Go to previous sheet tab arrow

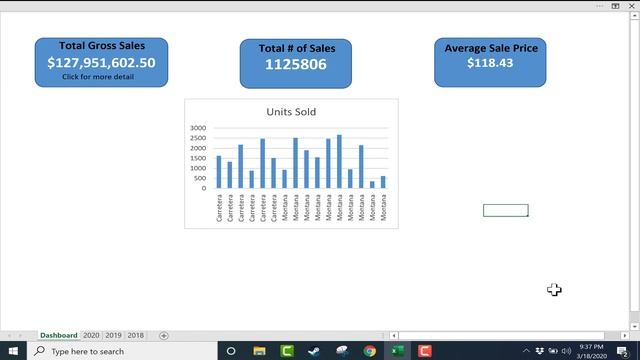coord(9,336)
